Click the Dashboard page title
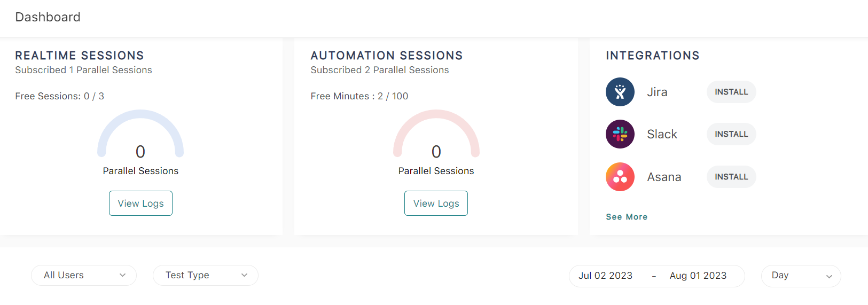 [x=48, y=17]
